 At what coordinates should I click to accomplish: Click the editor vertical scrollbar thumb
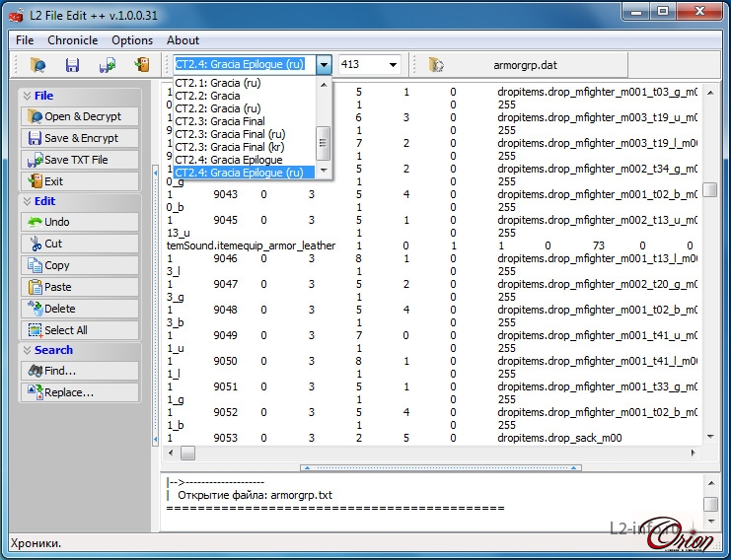pos(710,189)
